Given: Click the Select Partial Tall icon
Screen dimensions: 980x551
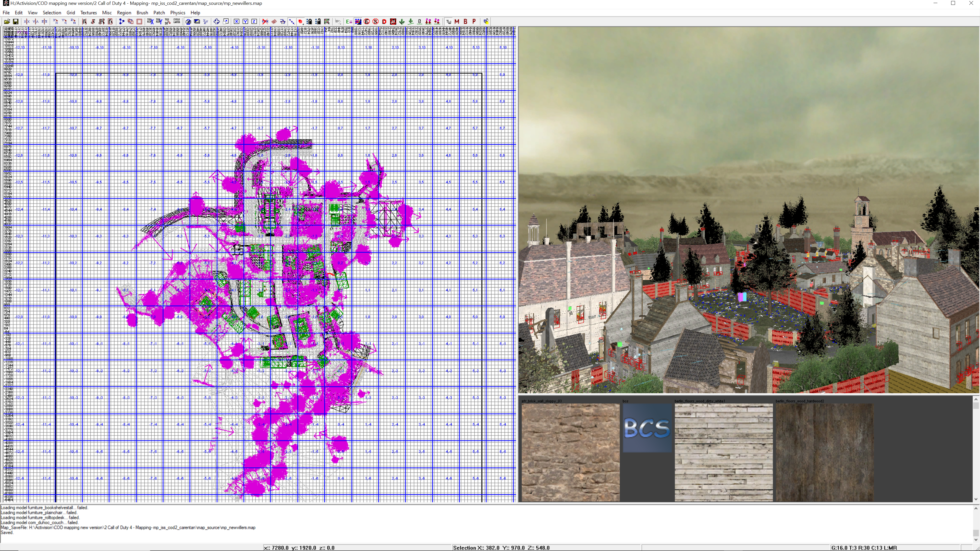Looking at the screenshot, I should click(102, 21).
